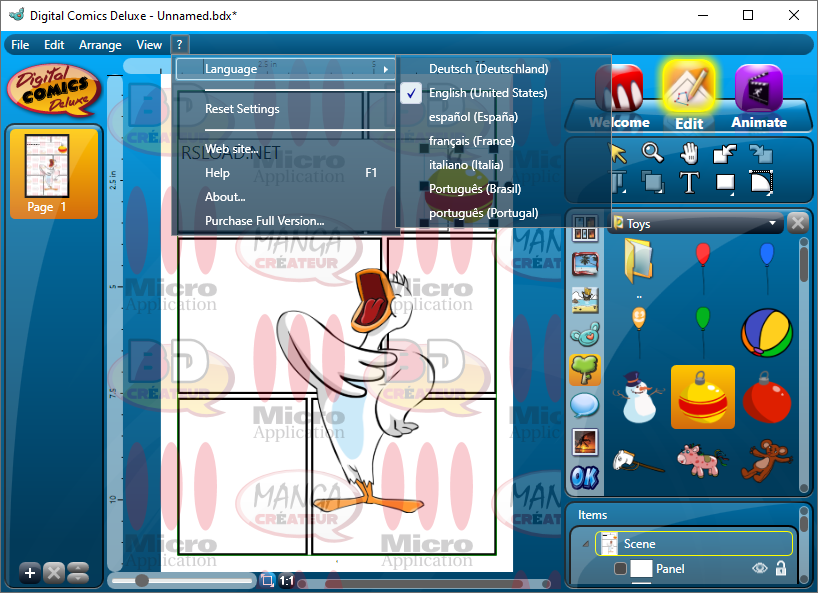Collapse the Scene tree item
818x593 pixels.
[585, 544]
